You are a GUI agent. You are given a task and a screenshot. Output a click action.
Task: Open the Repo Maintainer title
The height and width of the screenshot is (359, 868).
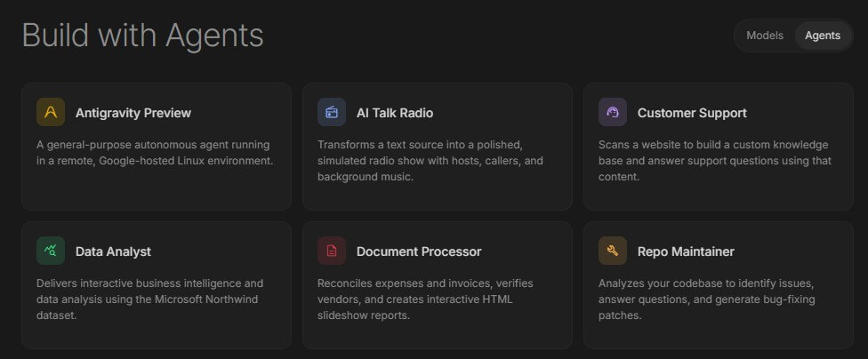tap(686, 251)
